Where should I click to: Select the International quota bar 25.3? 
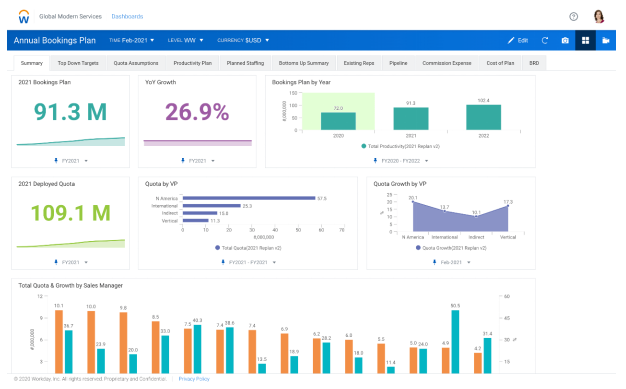pos(212,206)
